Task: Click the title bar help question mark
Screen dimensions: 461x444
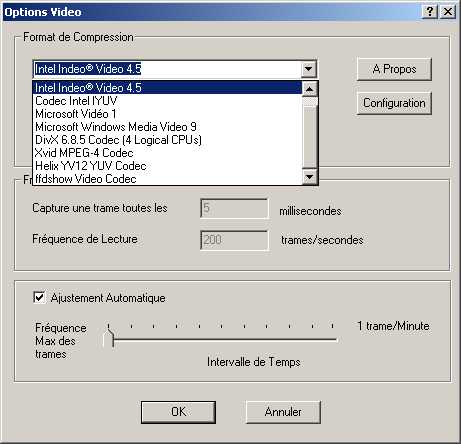Action: pyautogui.click(x=430, y=12)
